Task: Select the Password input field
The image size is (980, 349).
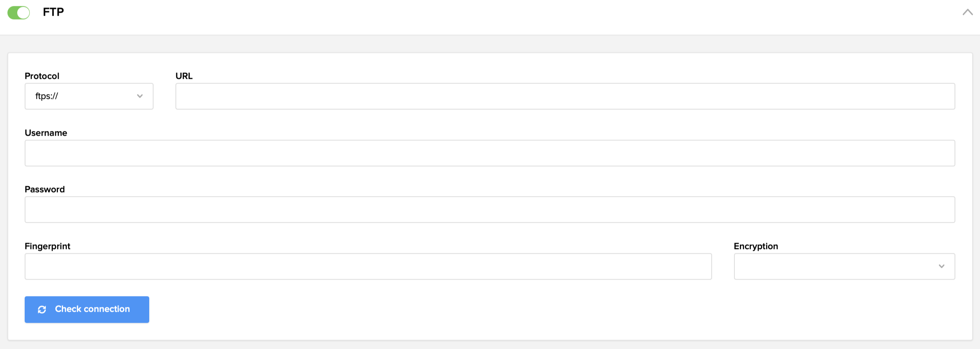Action: coord(490,209)
